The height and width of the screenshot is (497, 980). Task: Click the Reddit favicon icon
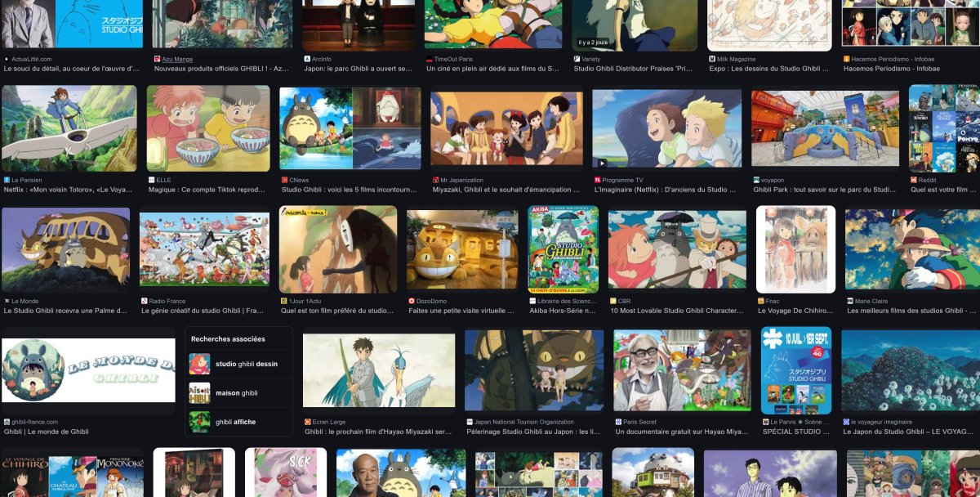(914, 180)
